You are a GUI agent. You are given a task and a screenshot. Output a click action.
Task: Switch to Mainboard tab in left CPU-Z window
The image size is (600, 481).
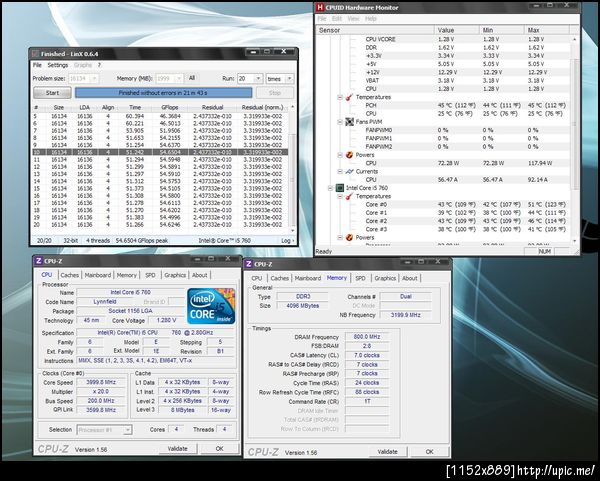pos(98,275)
